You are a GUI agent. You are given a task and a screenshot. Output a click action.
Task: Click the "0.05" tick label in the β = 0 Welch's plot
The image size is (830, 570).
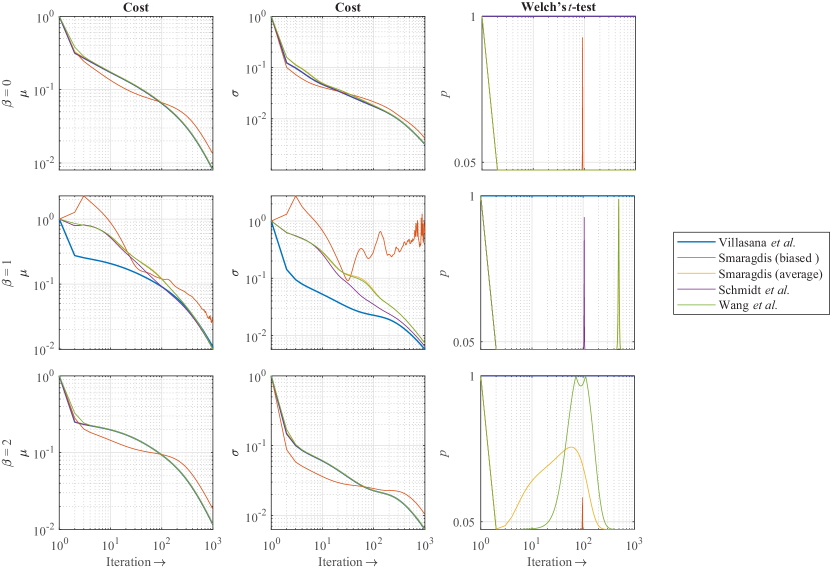click(464, 162)
